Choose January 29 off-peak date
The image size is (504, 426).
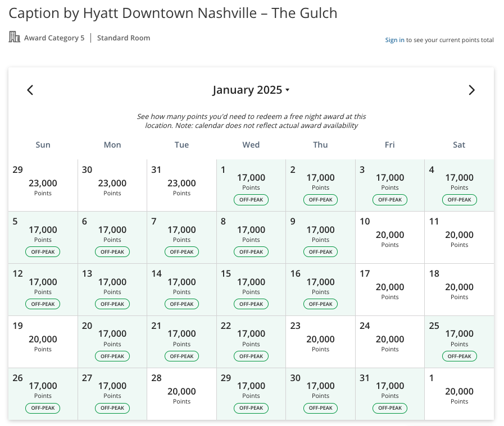(251, 394)
